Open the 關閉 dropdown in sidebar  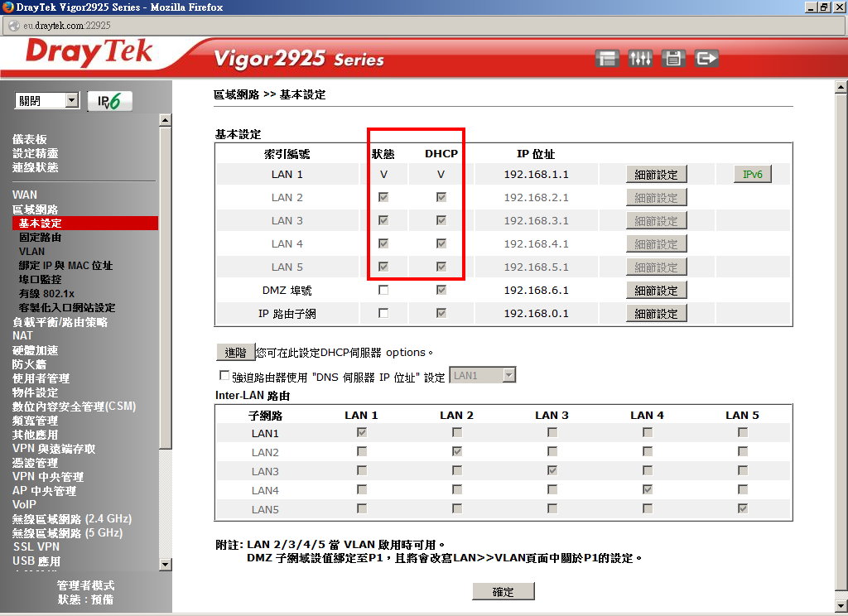point(47,101)
